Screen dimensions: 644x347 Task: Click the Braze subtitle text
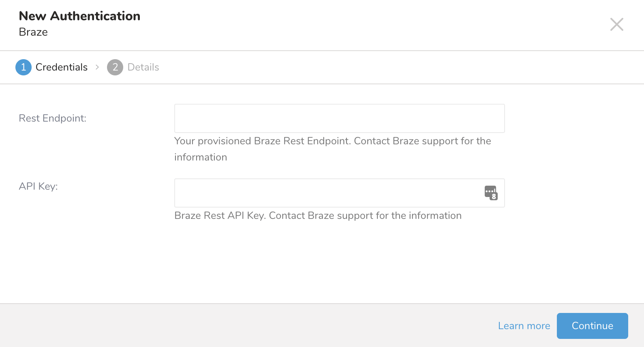pos(33,32)
